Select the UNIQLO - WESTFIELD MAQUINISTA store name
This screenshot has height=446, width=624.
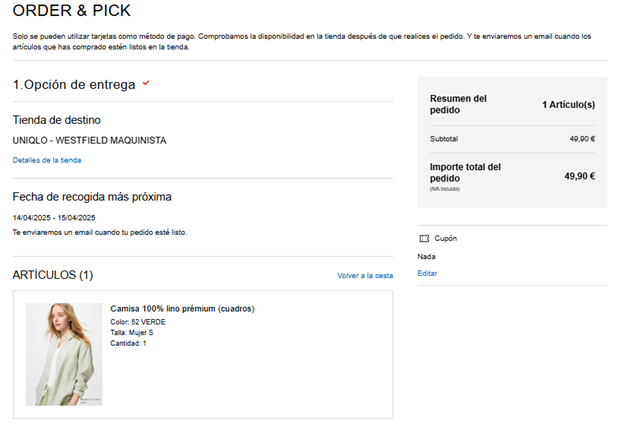pyautogui.click(x=90, y=140)
